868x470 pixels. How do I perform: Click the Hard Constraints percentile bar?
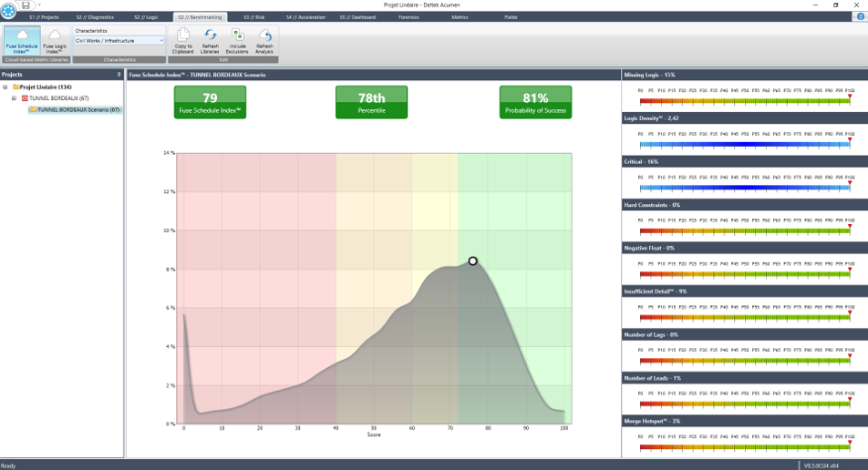coord(745,231)
